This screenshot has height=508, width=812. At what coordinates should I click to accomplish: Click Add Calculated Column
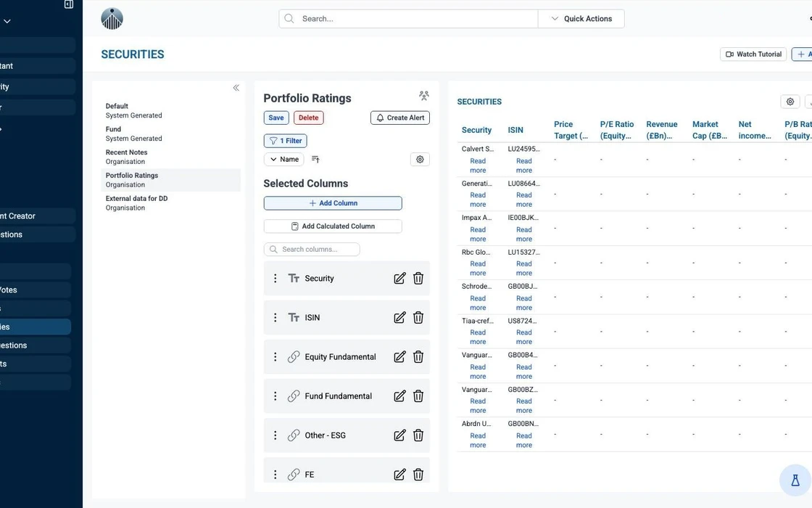pyautogui.click(x=333, y=226)
